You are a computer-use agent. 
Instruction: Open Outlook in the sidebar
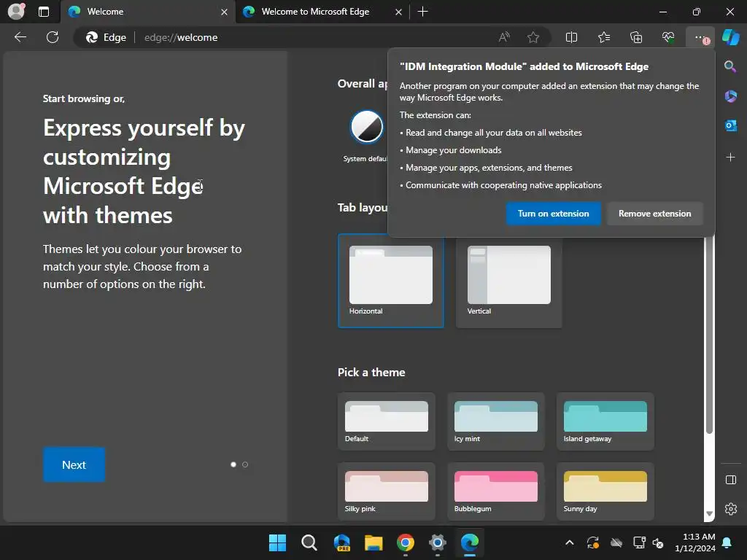(730, 125)
